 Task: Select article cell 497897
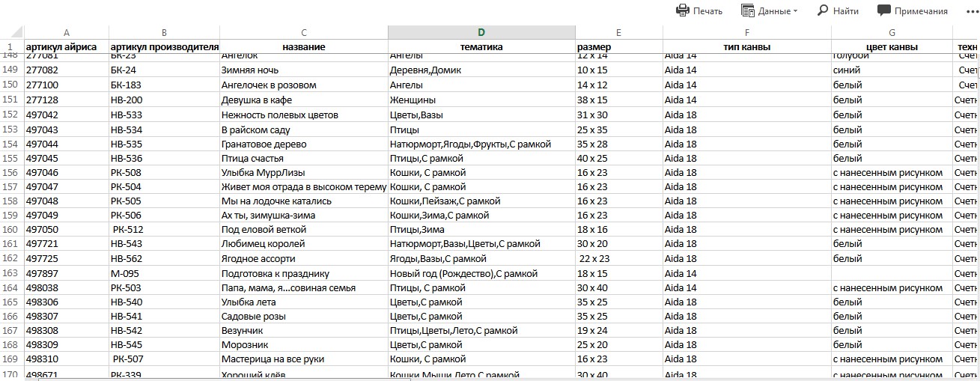pos(67,273)
